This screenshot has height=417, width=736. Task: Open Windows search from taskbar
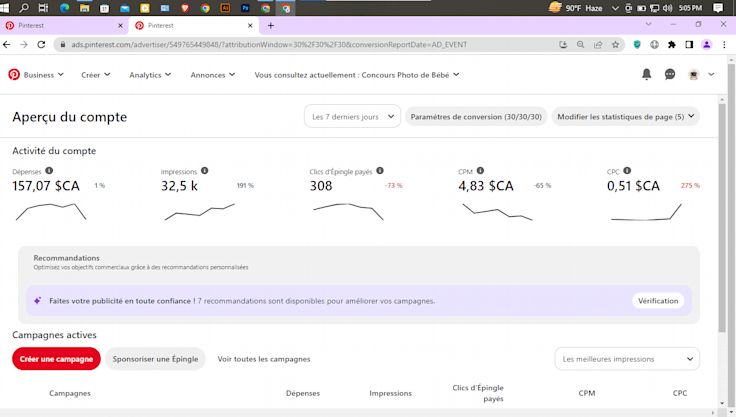(24, 8)
